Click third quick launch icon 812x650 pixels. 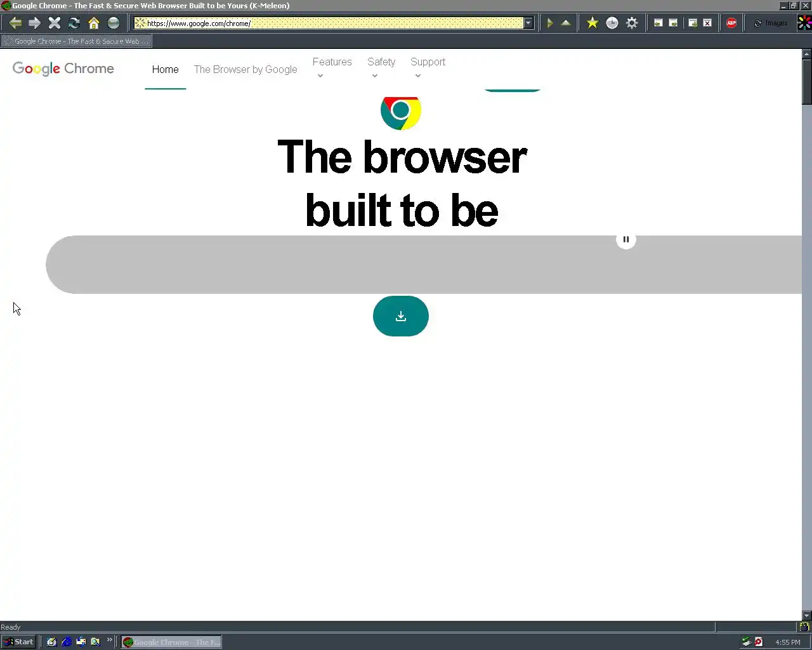(81, 642)
